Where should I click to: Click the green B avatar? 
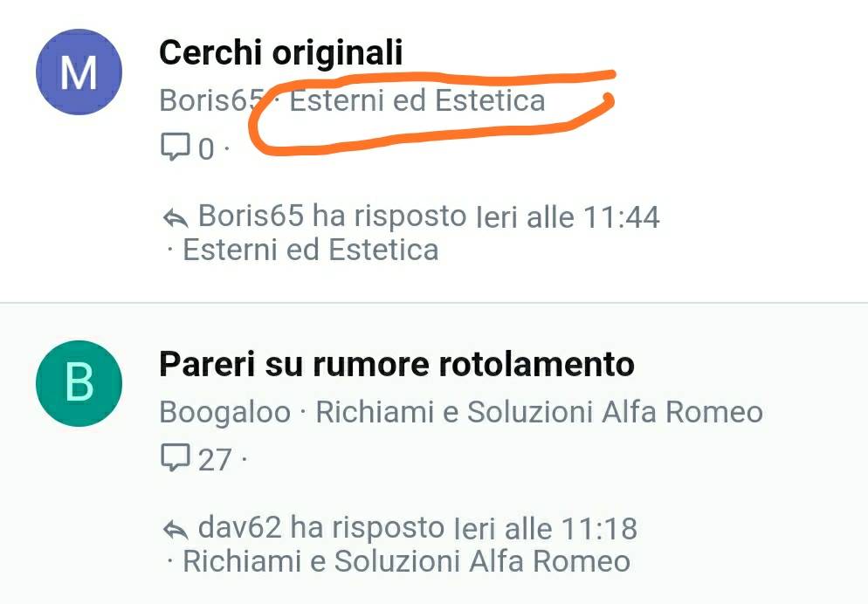(79, 383)
